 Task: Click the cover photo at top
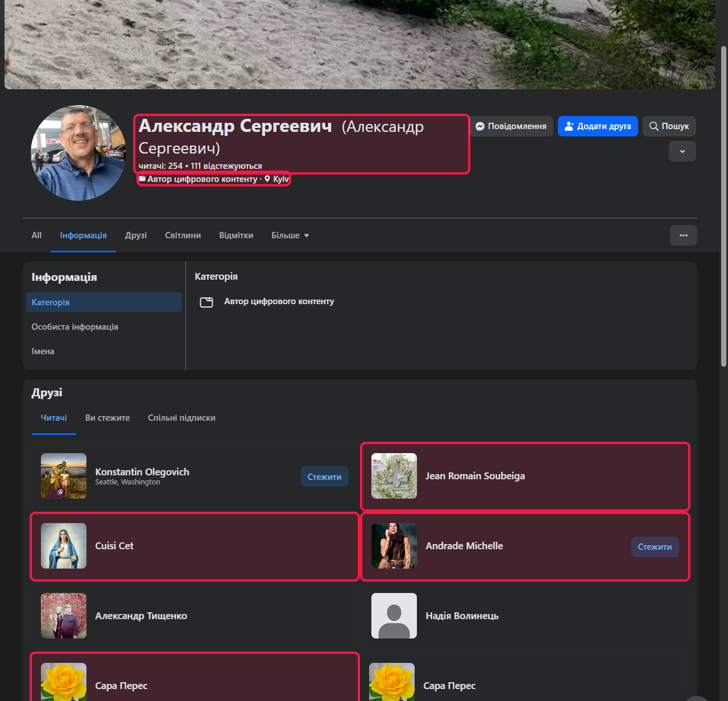click(x=360, y=44)
